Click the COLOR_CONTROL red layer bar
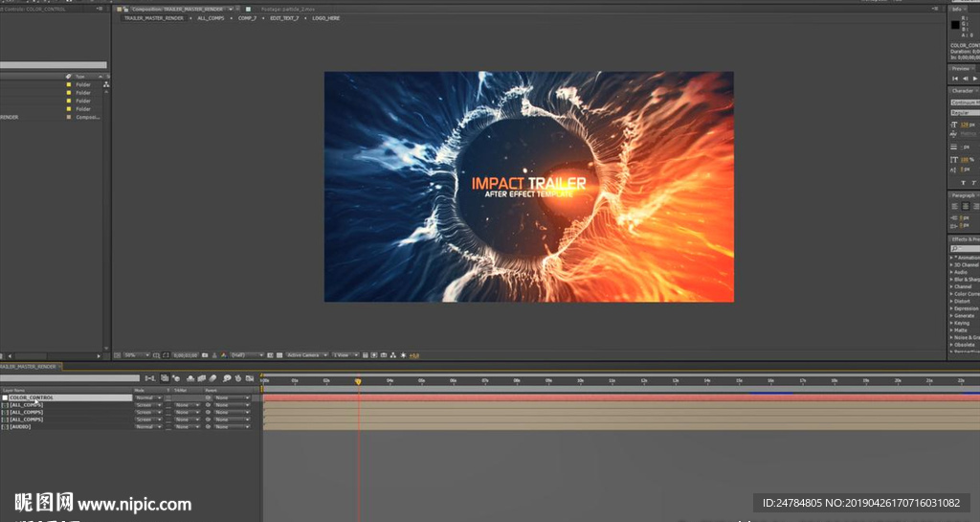Viewport: 980px width, 522px height. click(x=621, y=397)
